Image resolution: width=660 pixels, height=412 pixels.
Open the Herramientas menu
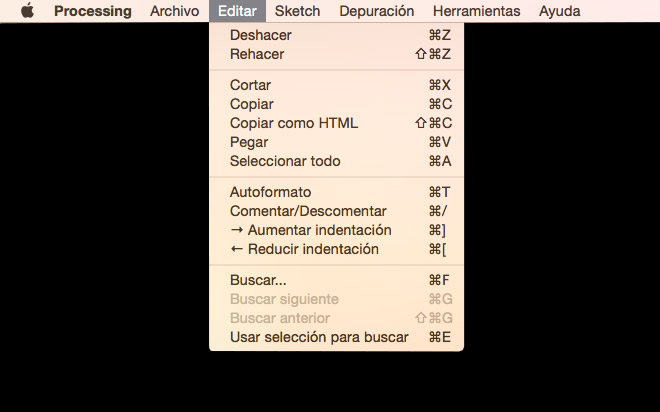click(476, 11)
